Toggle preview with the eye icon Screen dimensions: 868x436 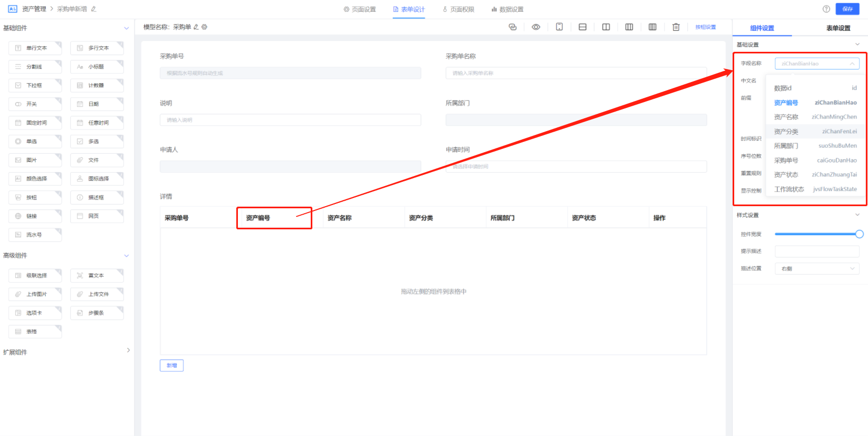click(536, 27)
